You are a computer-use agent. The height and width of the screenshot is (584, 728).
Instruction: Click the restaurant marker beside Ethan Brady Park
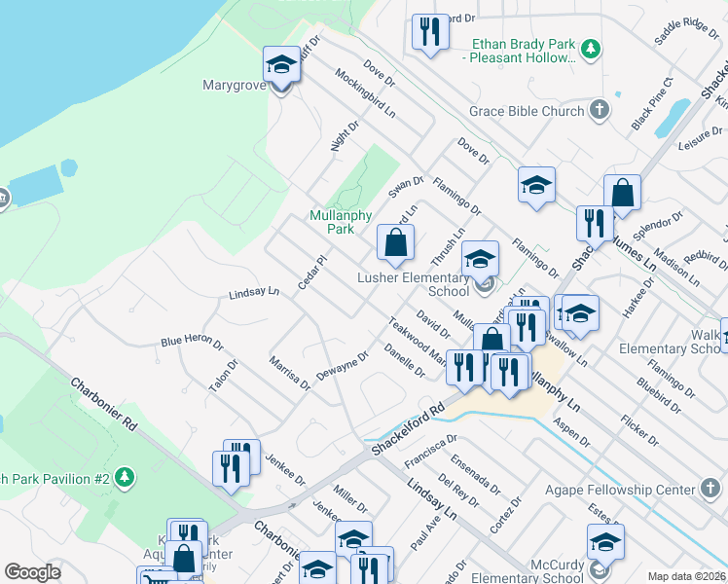428,32
